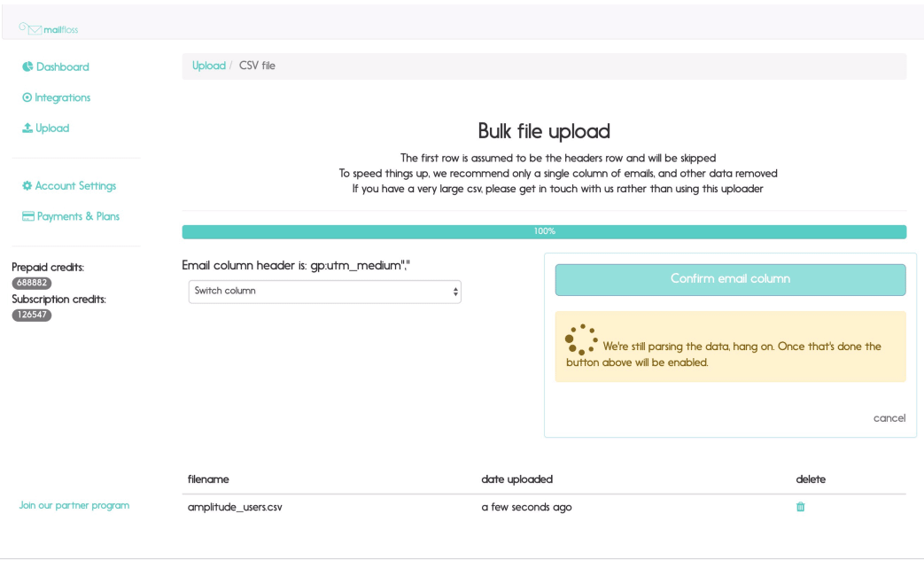Viewport: 924px width, 561px height.
Task: Delete amplitude_users.csv with trash icon
Action: point(801,507)
